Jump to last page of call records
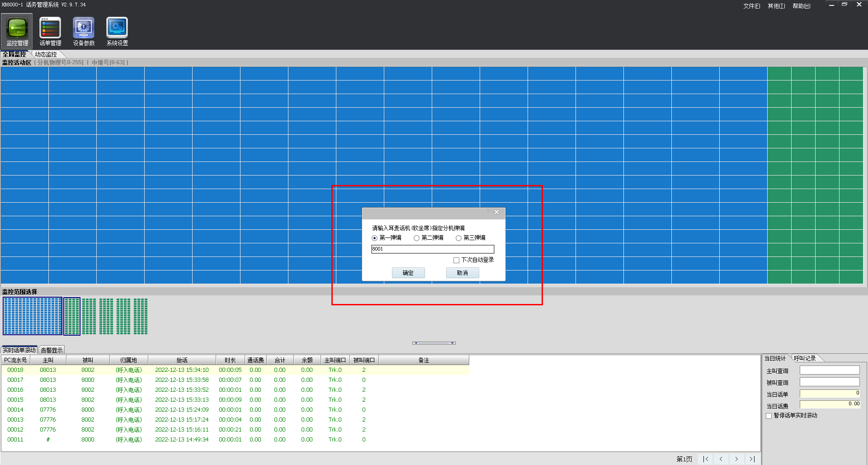868x465 pixels. coord(752,459)
